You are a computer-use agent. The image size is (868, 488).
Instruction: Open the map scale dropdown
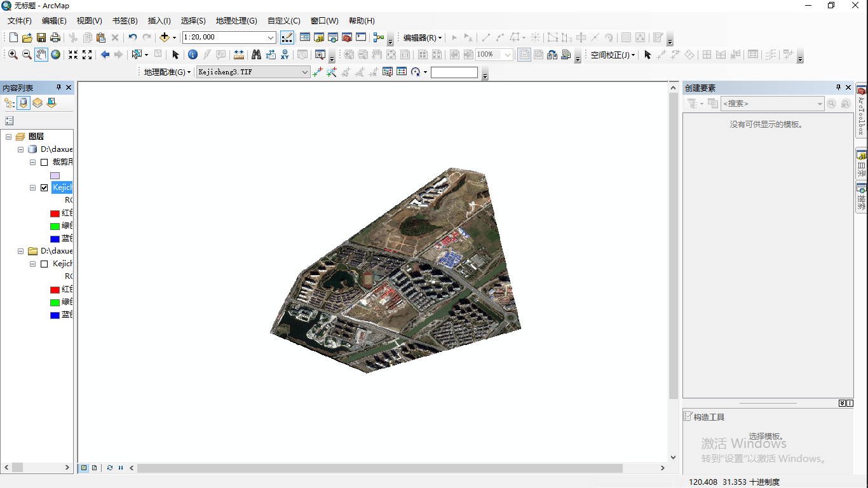point(271,37)
